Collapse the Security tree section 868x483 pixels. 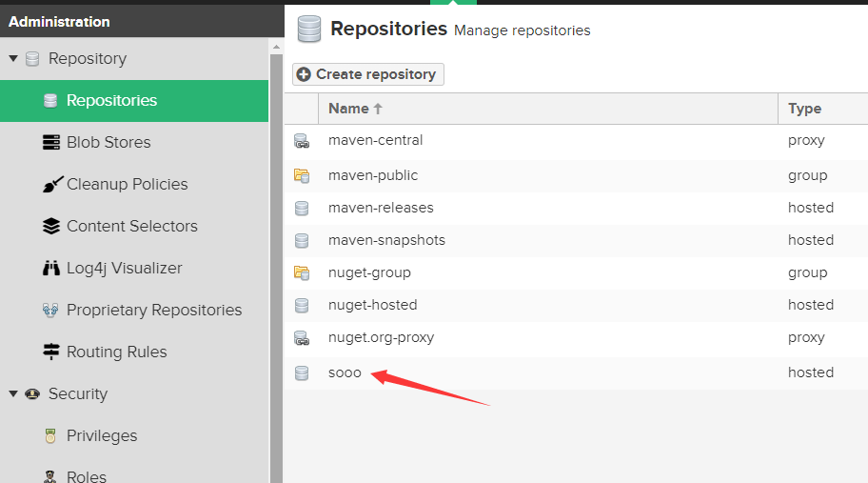click(13, 393)
